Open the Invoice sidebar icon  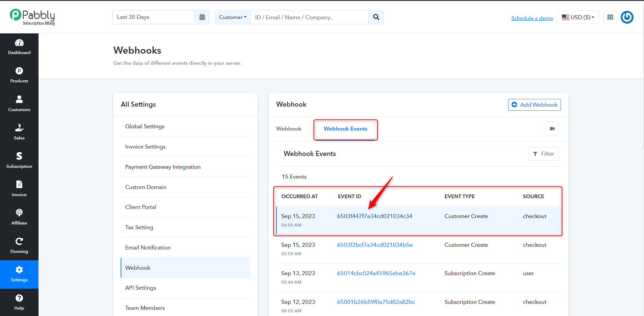point(19,189)
